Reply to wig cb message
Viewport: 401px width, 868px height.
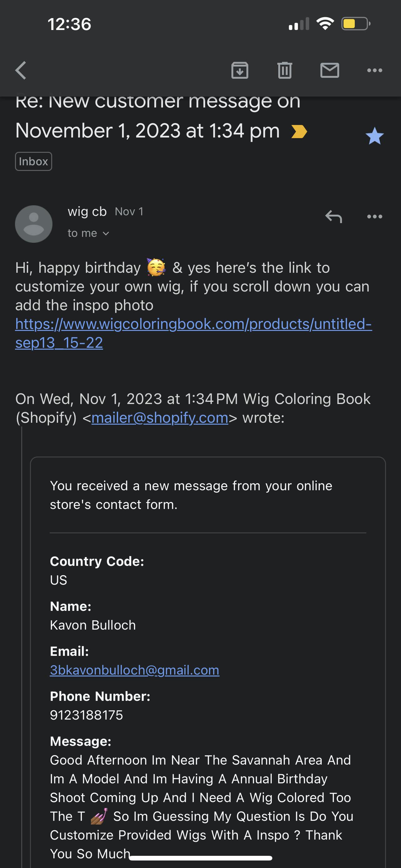333,217
